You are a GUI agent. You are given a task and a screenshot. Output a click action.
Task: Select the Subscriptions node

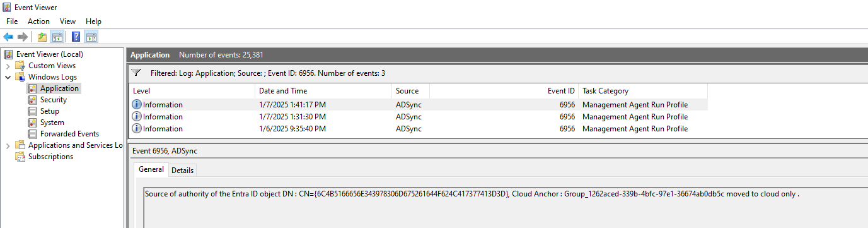[x=50, y=157]
